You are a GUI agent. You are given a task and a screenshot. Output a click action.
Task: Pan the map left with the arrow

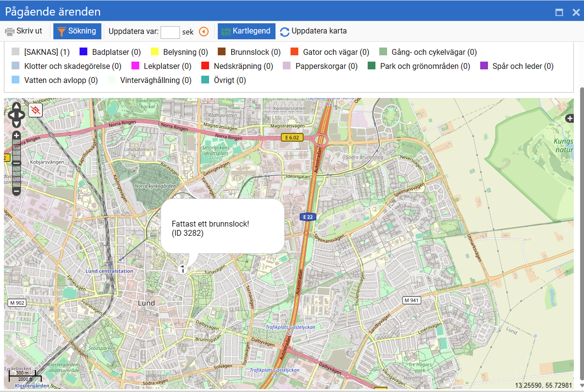[x=11, y=115]
